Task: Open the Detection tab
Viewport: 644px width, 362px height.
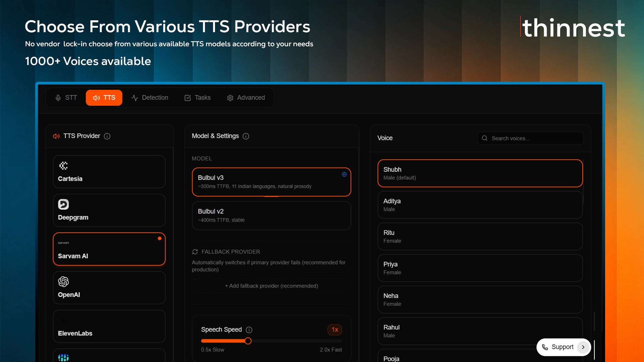Action: click(x=150, y=98)
